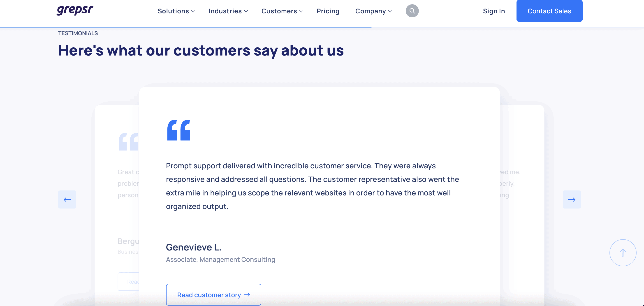Select the faded left testimonial card
Viewport: 644px width, 306px height.
click(116, 200)
